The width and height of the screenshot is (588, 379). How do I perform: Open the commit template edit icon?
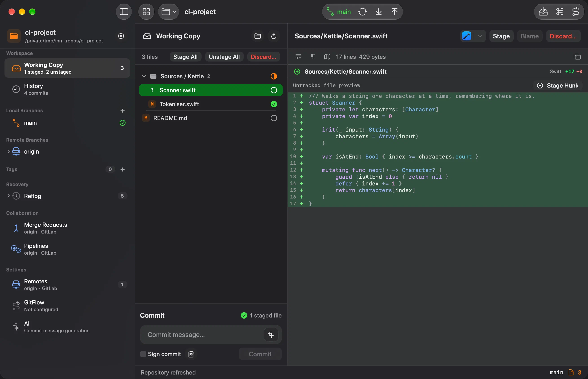[x=191, y=354]
